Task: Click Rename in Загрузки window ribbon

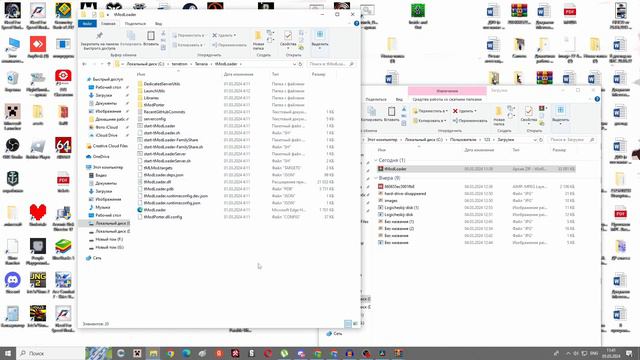Action: pyautogui.click(x=470, y=121)
